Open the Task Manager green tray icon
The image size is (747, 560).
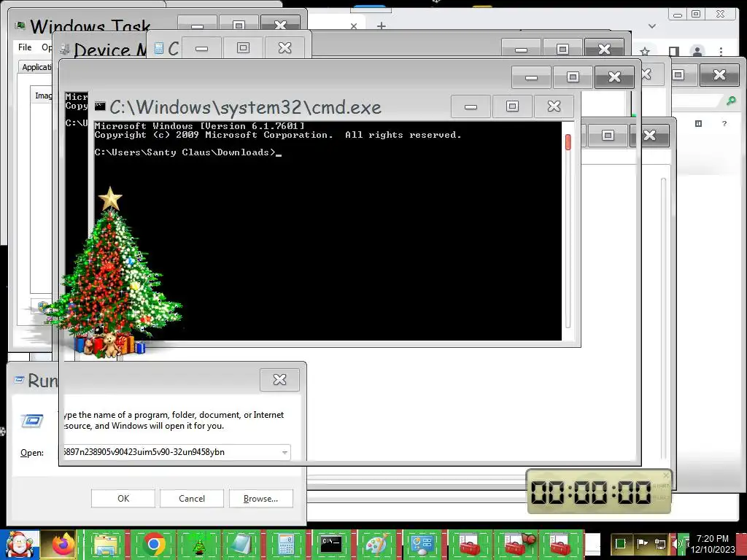620,544
